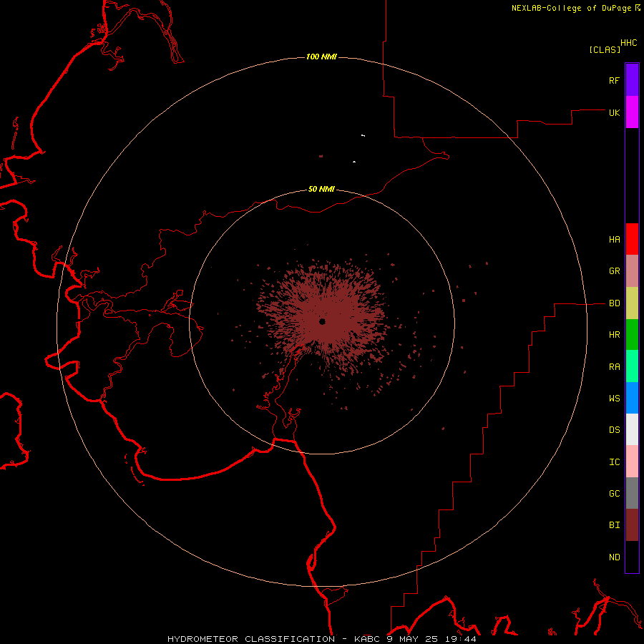The width and height of the screenshot is (644, 644).
Task: Click the IC light pink legend swatch
Action: pyautogui.click(x=632, y=462)
